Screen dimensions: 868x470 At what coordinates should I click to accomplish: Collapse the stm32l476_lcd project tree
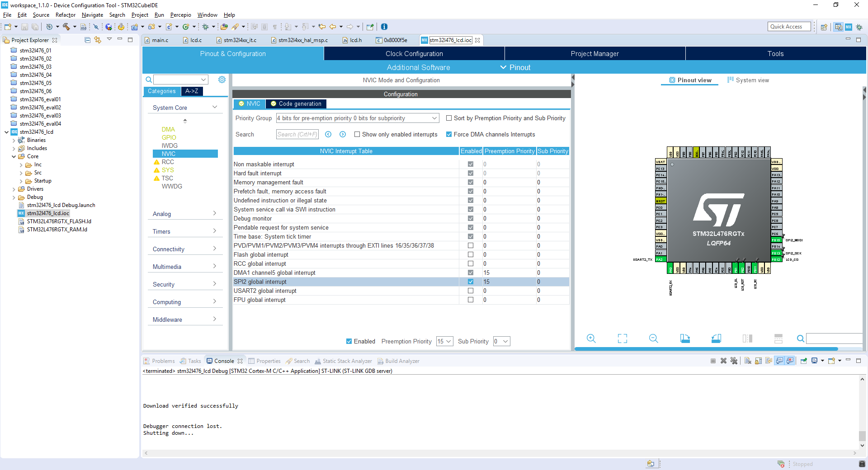tap(6, 132)
